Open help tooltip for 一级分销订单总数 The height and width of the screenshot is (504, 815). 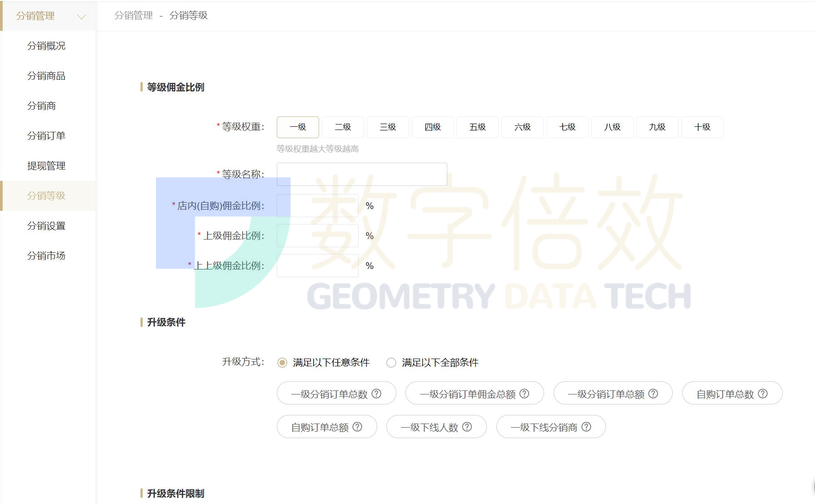[x=376, y=394]
